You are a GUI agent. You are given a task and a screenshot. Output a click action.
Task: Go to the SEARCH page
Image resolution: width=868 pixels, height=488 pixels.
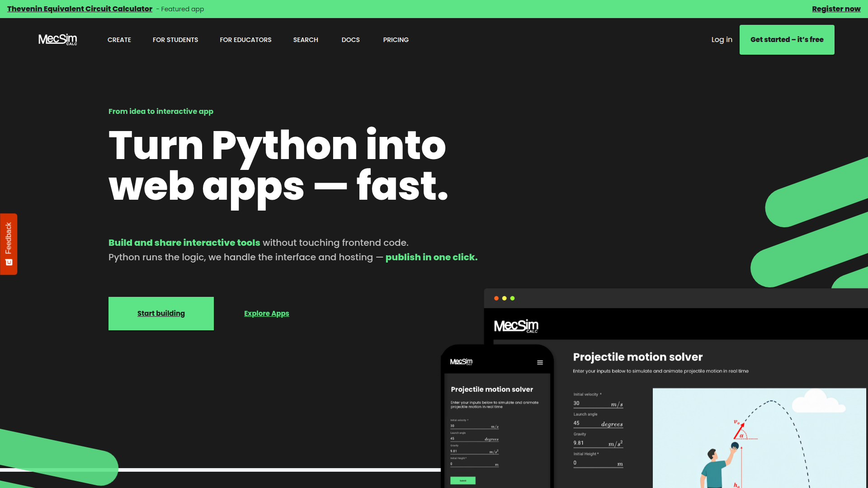(x=306, y=40)
